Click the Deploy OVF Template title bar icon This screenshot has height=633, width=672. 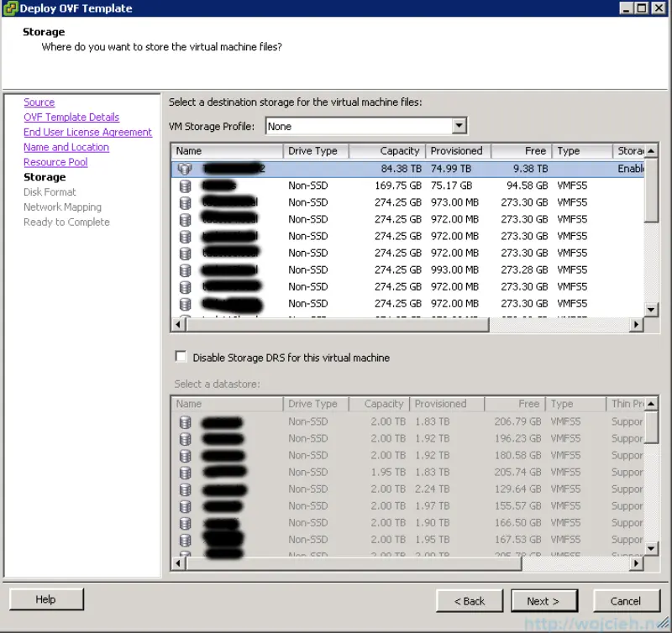click(8, 8)
